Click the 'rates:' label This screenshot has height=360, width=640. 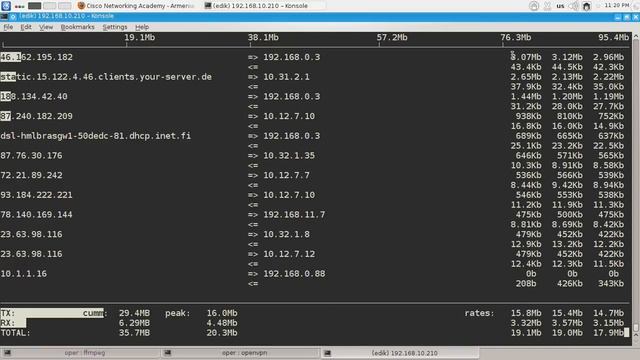pyautogui.click(x=479, y=313)
